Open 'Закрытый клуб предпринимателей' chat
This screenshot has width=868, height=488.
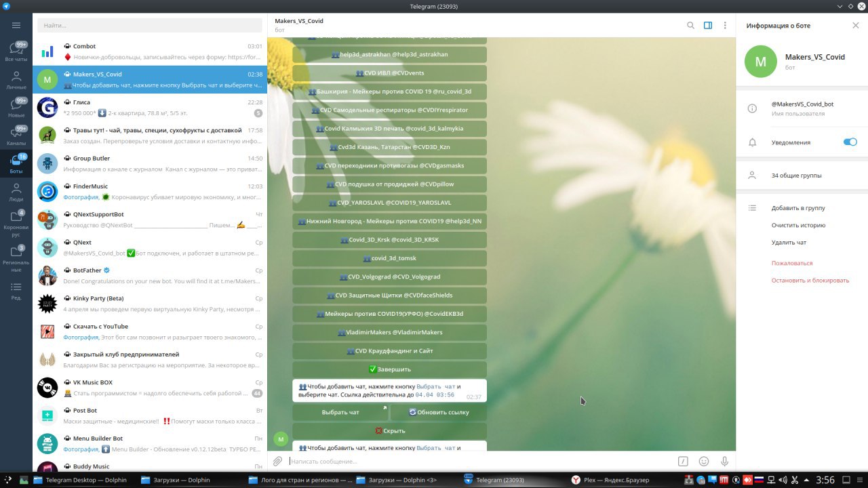tap(150, 359)
